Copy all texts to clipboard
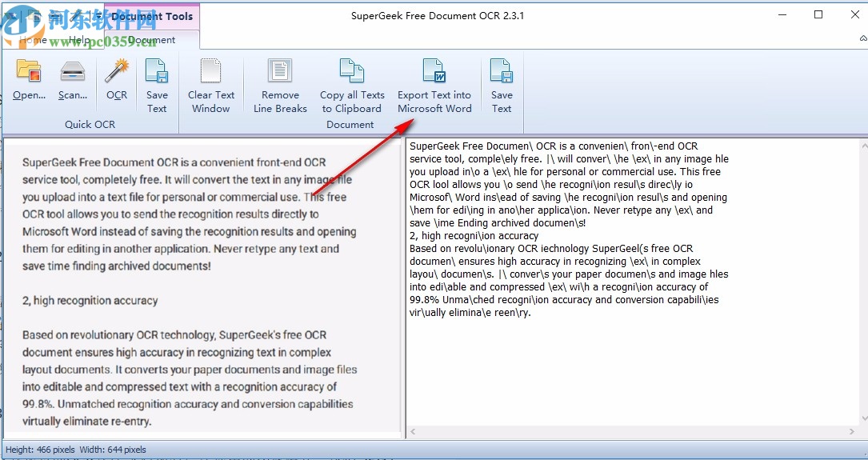The image size is (868, 460). (352, 86)
